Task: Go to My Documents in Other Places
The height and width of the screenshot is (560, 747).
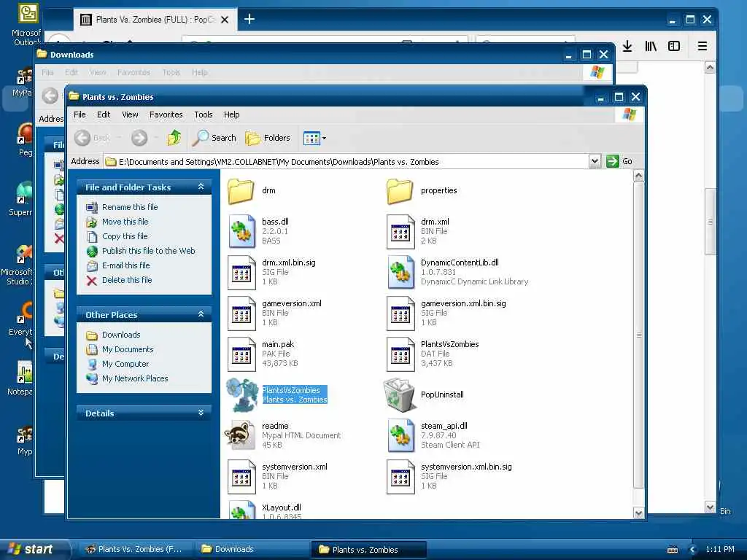Action: (128, 349)
